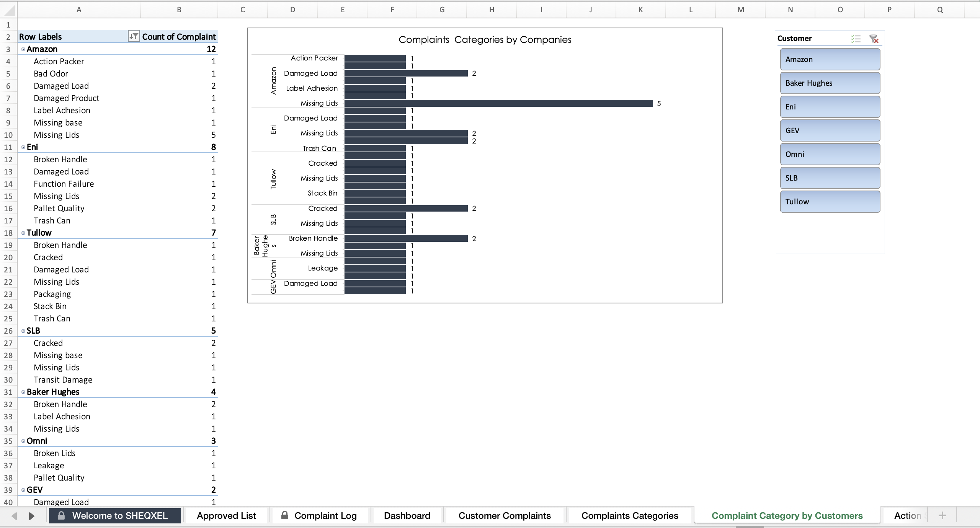Collapse the SLB group
This screenshot has width=980, height=528.
tap(23, 331)
